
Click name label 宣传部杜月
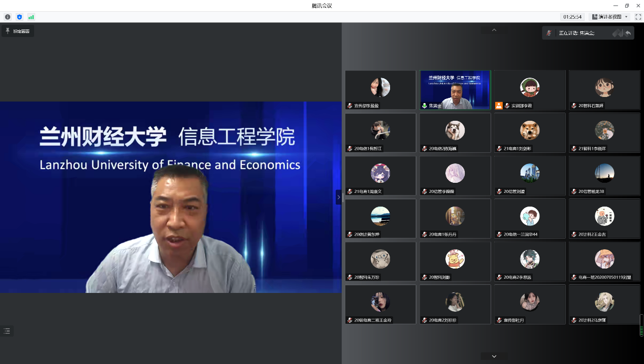tap(513, 320)
